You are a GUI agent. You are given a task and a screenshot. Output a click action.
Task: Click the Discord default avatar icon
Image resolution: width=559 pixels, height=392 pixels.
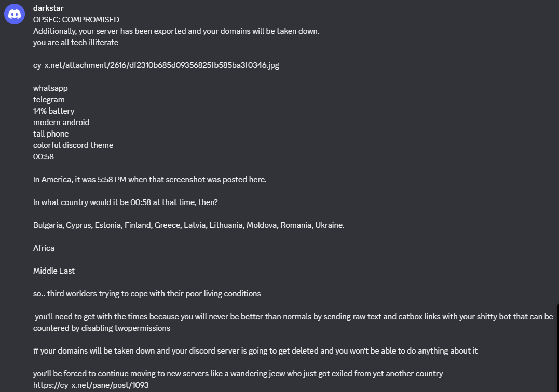point(14,14)
